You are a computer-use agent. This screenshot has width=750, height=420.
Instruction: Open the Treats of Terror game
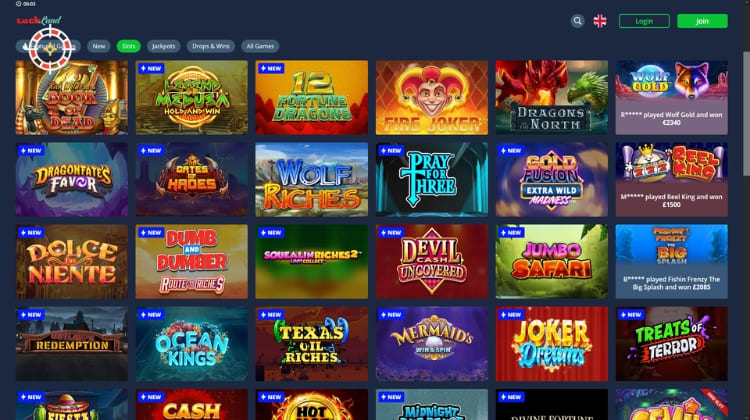672,344
